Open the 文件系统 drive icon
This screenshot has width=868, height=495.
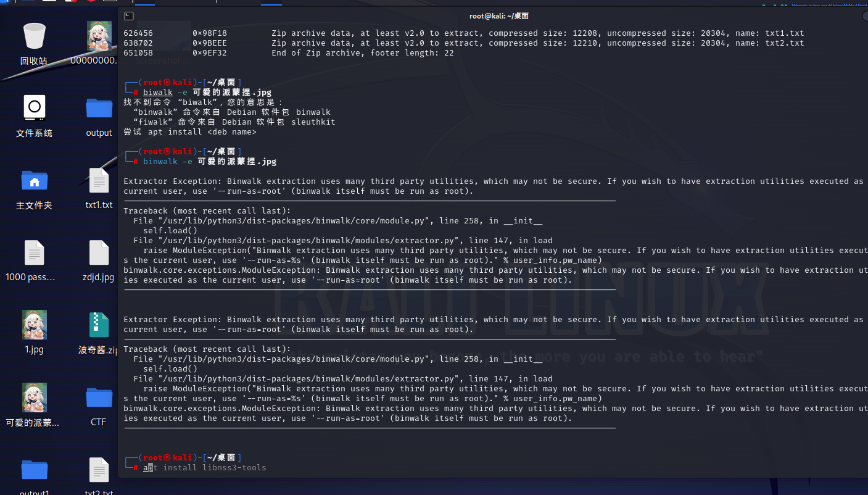[35, 107]
